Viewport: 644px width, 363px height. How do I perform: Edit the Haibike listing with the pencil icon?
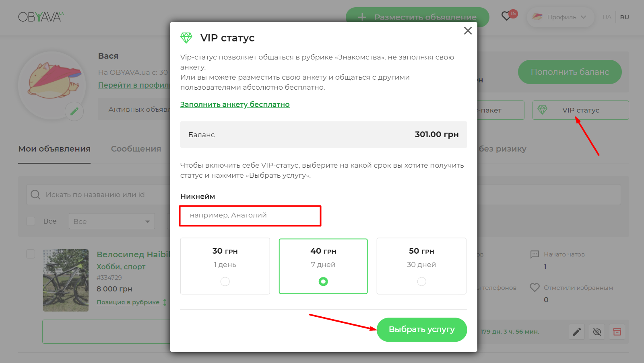576,332
